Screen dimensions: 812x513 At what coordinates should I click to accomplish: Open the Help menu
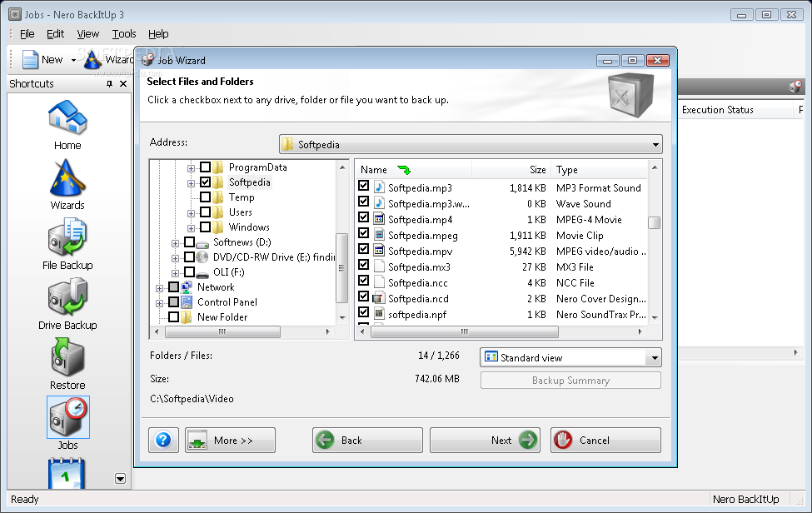pyautogui.click(x=158, y=33)
